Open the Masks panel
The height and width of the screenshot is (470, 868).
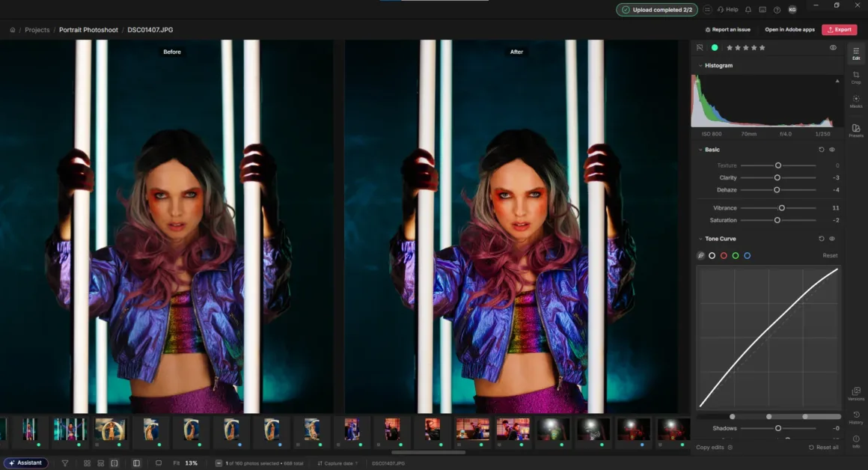(x=856, y=101)
